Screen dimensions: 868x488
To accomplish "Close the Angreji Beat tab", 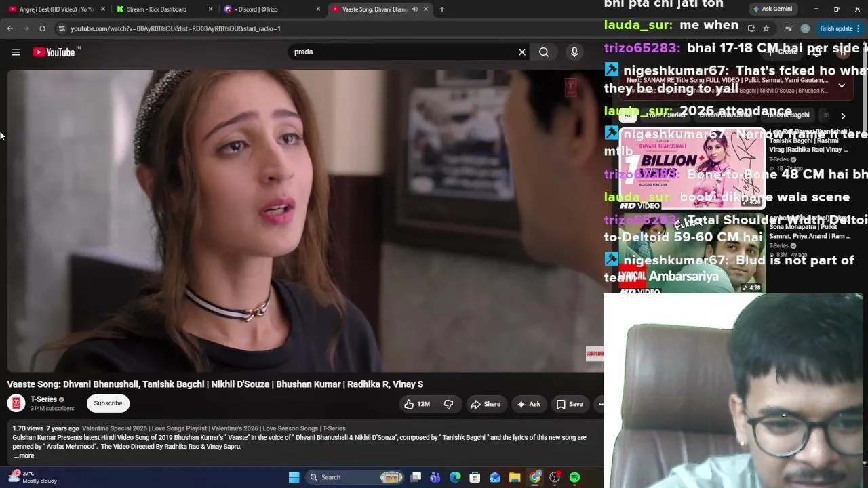I will point(103,9).
